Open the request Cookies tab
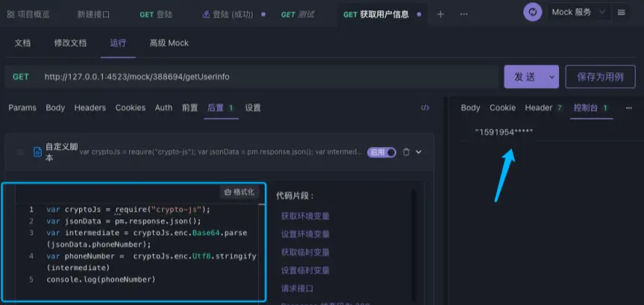This screenshot has height=305, width=644. pyautogui.click(x=130, y=108)
